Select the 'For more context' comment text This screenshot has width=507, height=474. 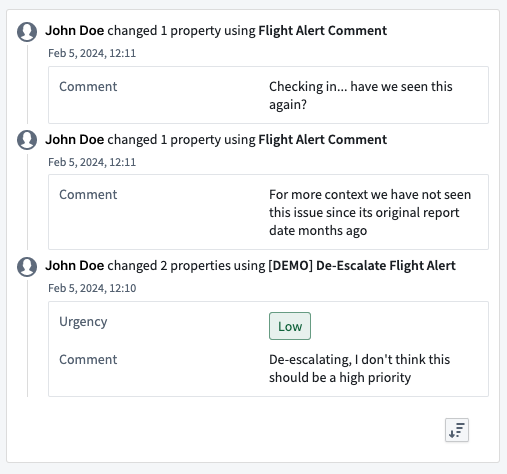pyautogui.click(x=370, y=212)
